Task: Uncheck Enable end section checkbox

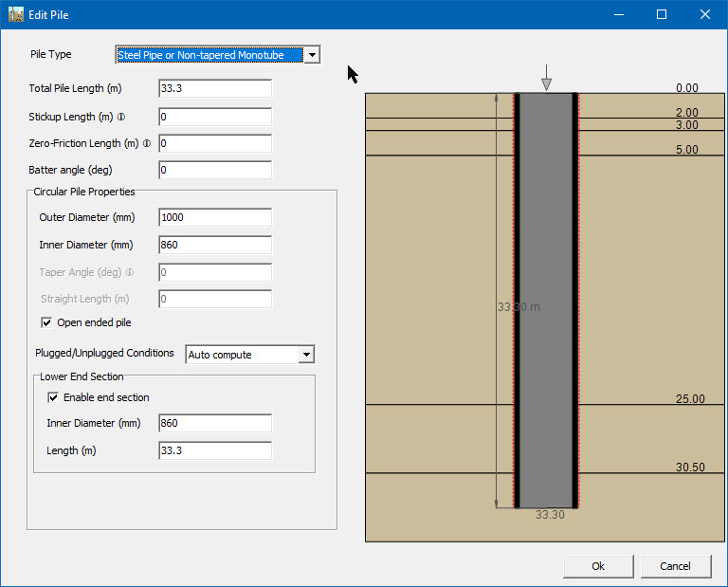Action: (53, 397)
